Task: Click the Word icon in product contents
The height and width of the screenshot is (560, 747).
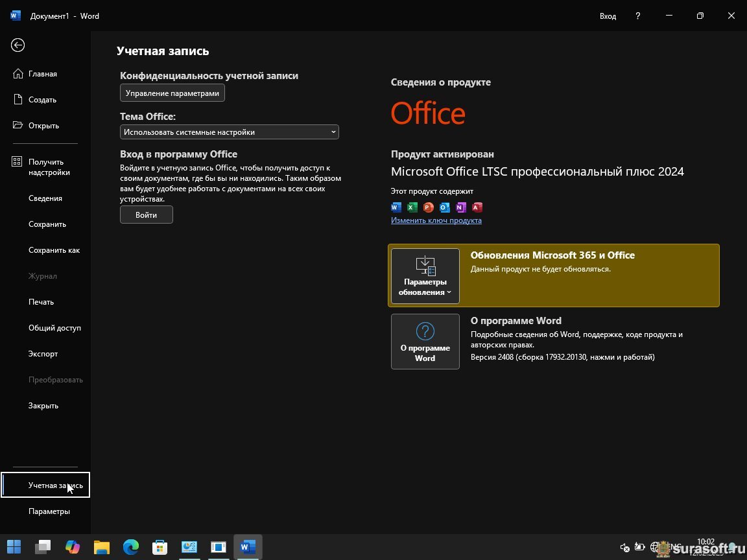Action: coord(396,207)
